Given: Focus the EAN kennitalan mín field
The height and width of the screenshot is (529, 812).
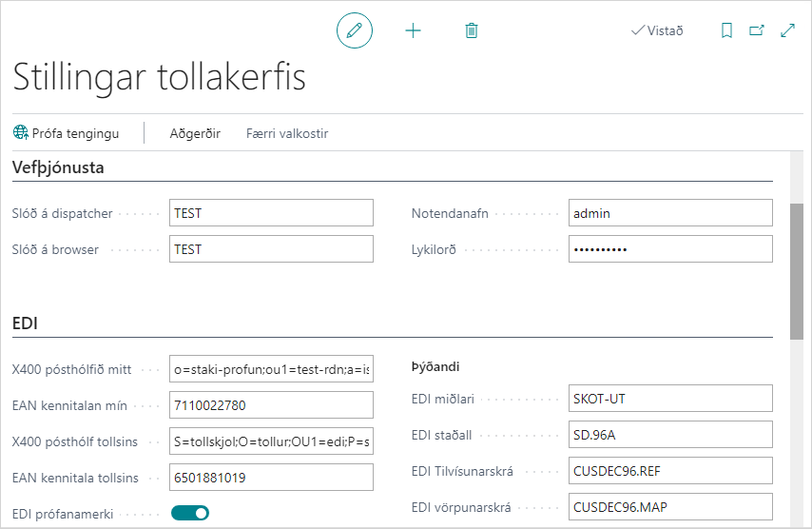Looking at the screenshot, I should coord(271,405).
